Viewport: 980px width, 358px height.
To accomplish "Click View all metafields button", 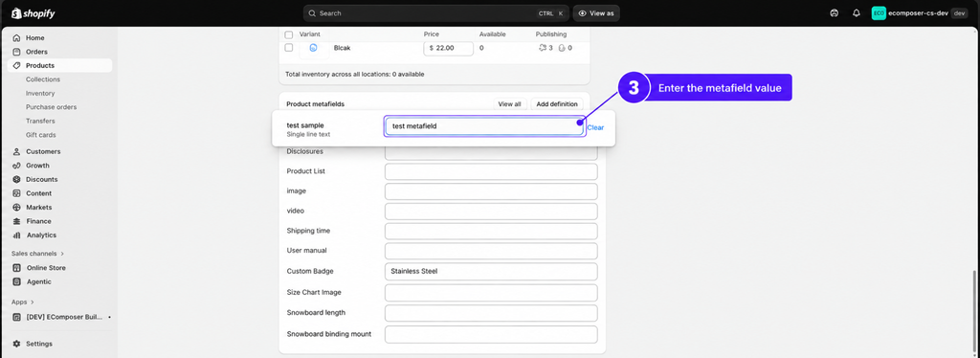I will (510, 104).
